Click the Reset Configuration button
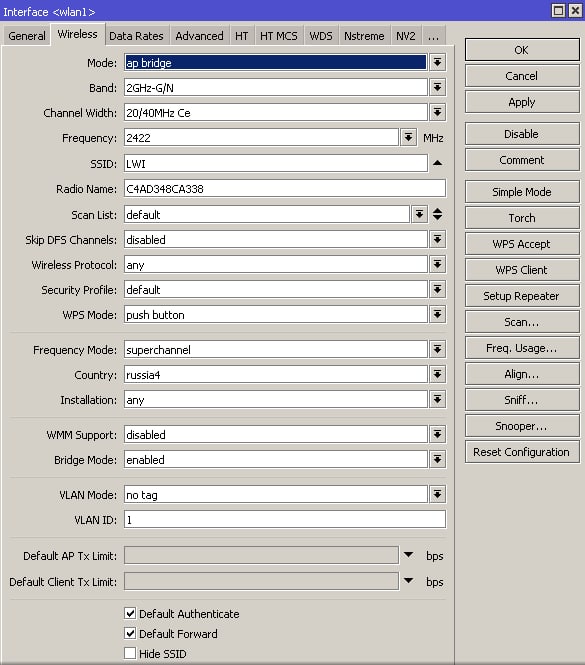585x665 pixels. click(522, 452)
